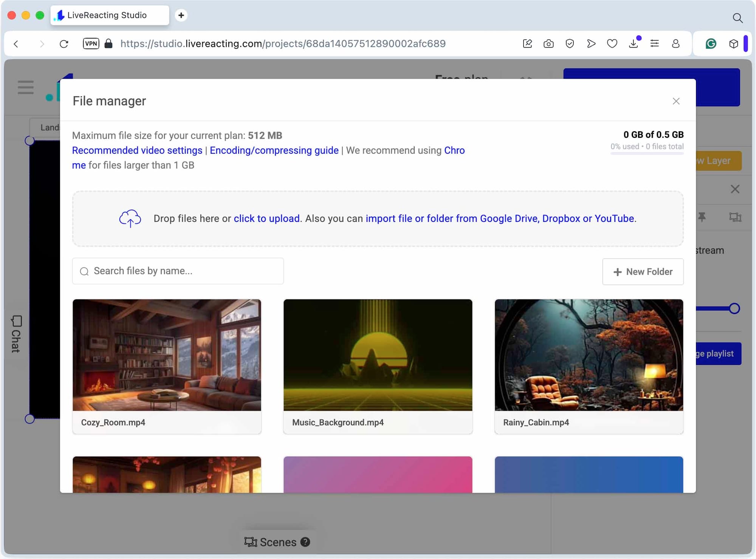Open the user profile icon
756x559 pixels.
point(675,44)
